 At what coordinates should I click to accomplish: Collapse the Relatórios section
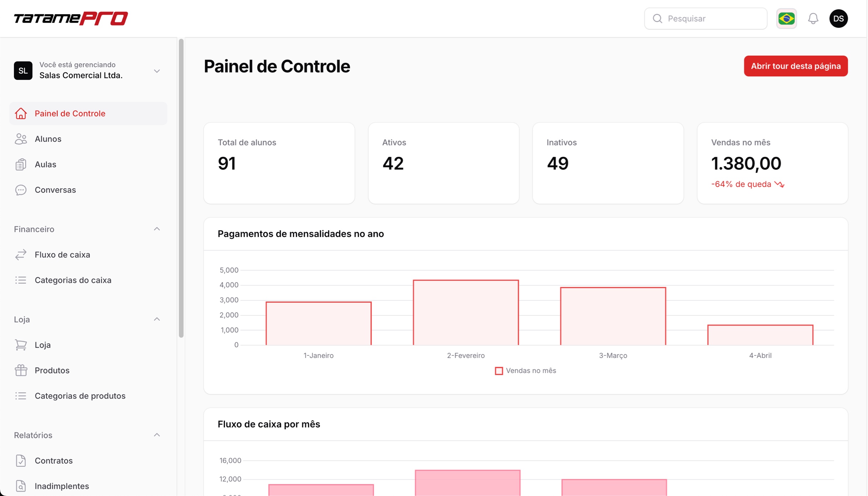(x=157, y=435)
